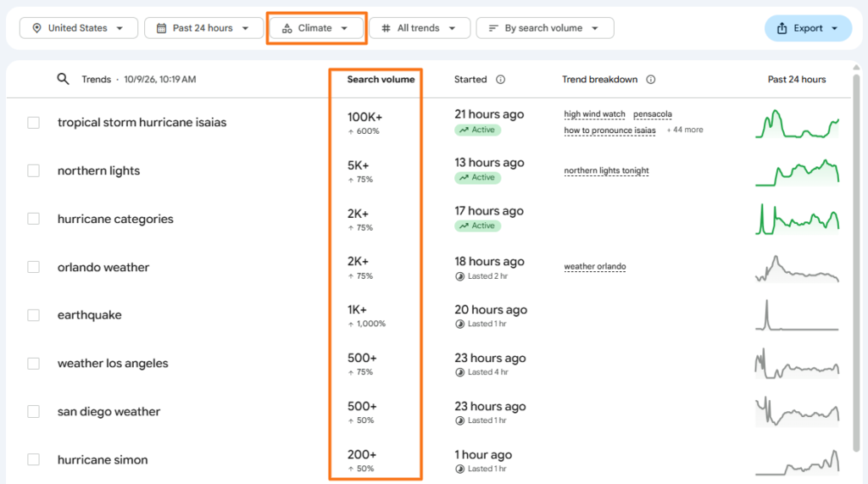Viewport: 868px width, 484px height.
Task: Select the tropical storm hurricane isaias trend
Action: 142,122
